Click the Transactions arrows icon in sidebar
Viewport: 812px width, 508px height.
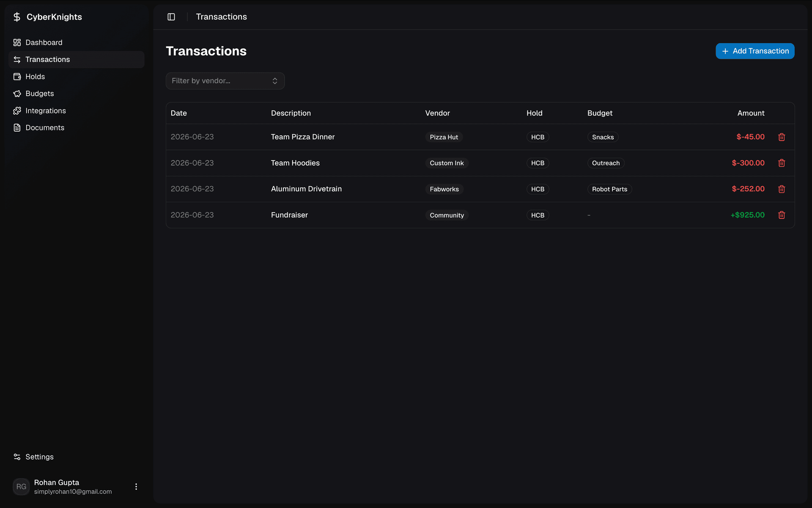pos(17,60)
